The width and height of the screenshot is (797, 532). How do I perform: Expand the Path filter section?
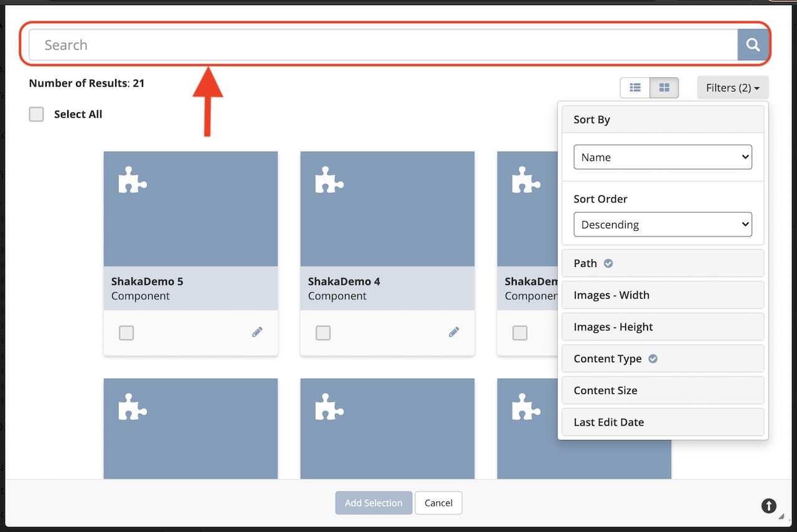(663, 263)
